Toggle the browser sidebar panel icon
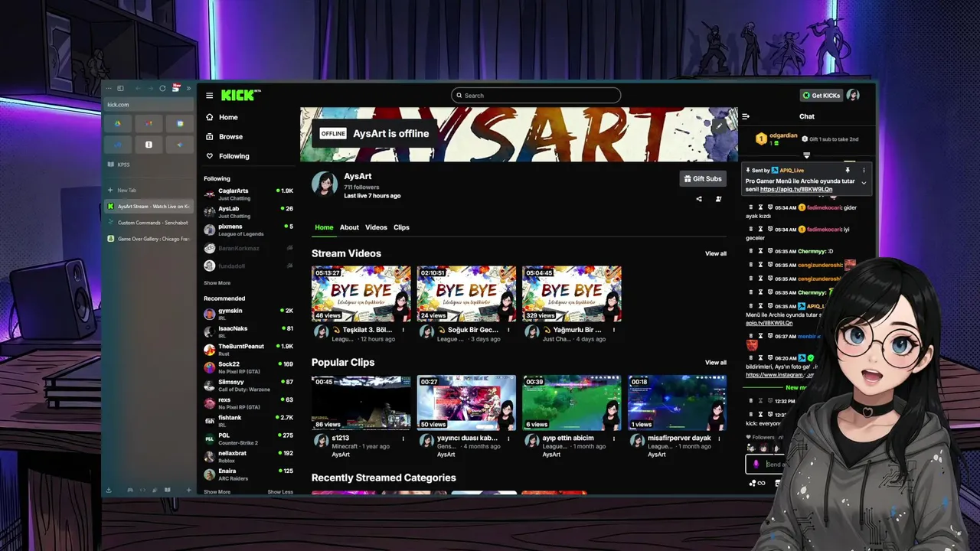 (121, 88)
